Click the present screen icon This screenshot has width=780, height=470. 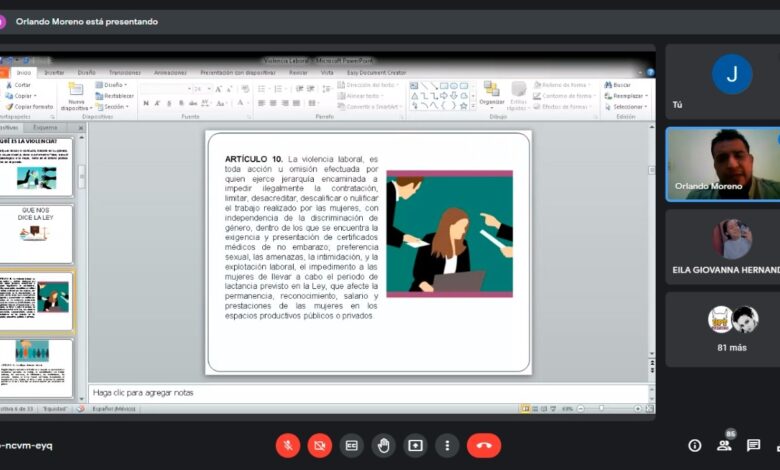click(415, 446)
